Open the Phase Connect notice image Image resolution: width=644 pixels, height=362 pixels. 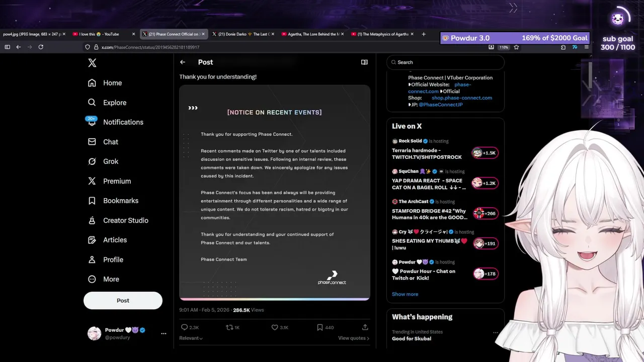275,193
